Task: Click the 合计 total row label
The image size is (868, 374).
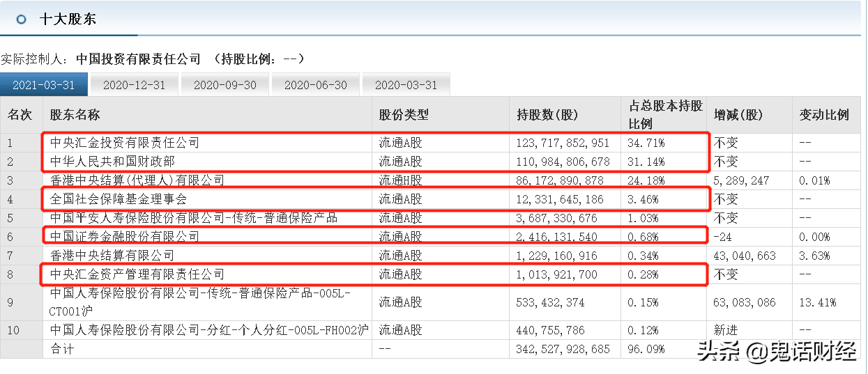Action: point(62,348)
